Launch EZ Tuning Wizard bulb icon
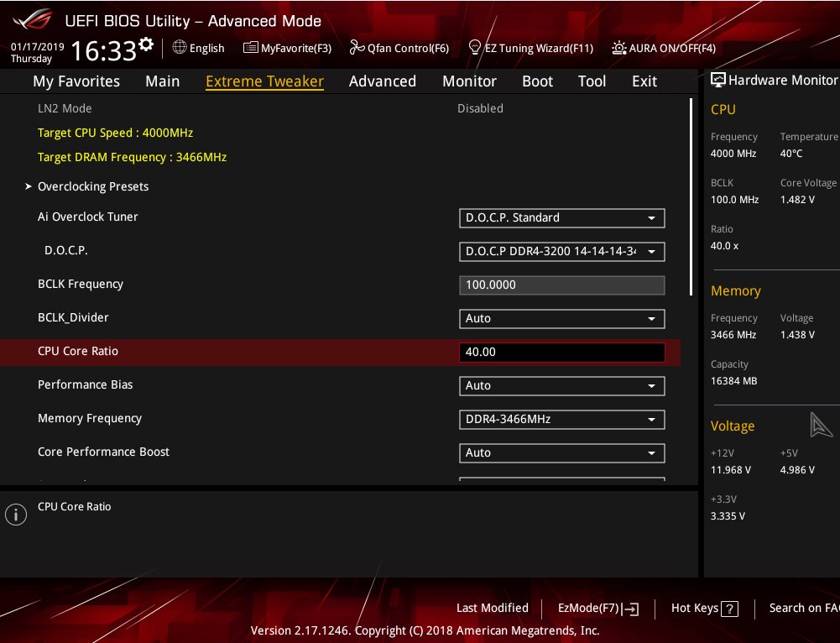 [x=475, y=48]
